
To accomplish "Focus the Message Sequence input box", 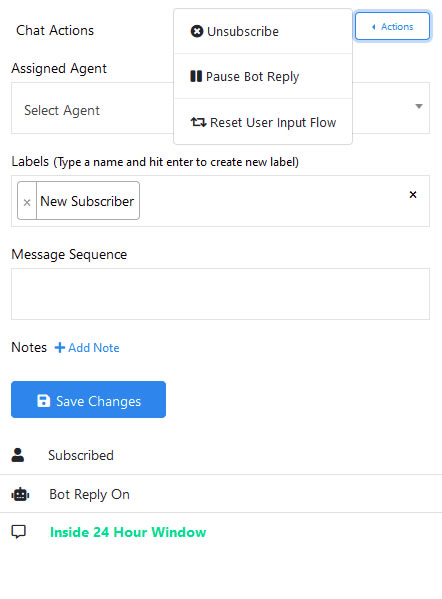I will pos(220,294).
